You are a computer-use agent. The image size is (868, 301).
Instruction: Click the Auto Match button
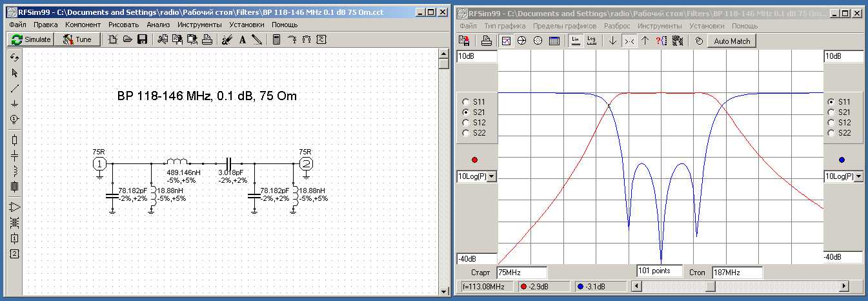732,41
